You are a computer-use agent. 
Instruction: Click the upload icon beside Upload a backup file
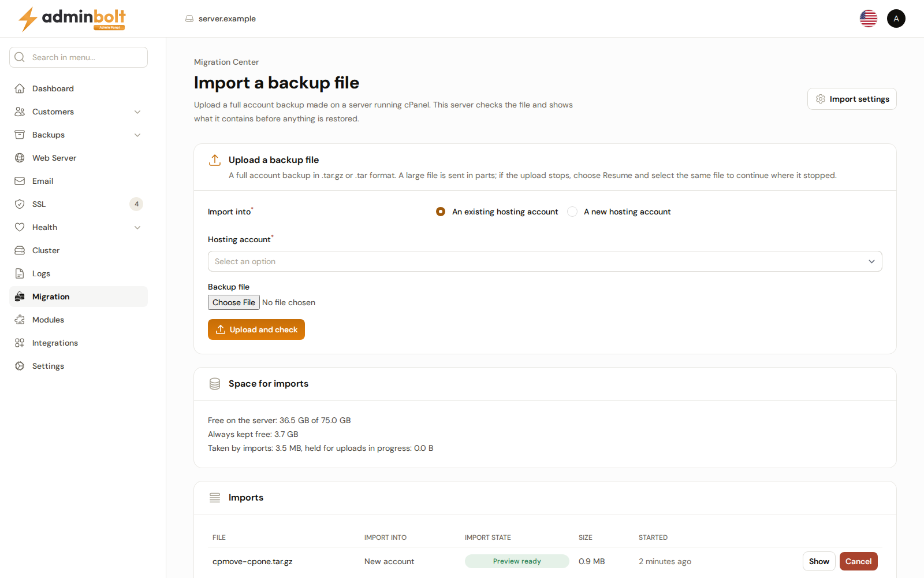pyautogui.click(x=215, y=160)
